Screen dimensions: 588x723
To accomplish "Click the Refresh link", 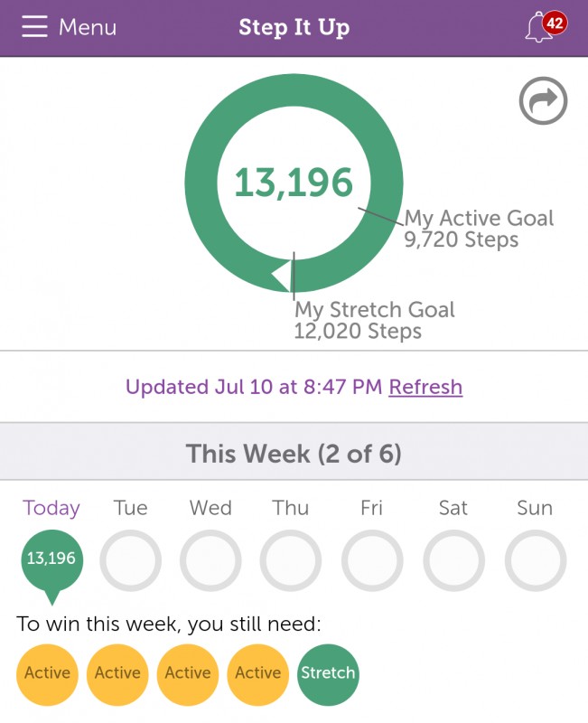I will click(x=425, y=388).
